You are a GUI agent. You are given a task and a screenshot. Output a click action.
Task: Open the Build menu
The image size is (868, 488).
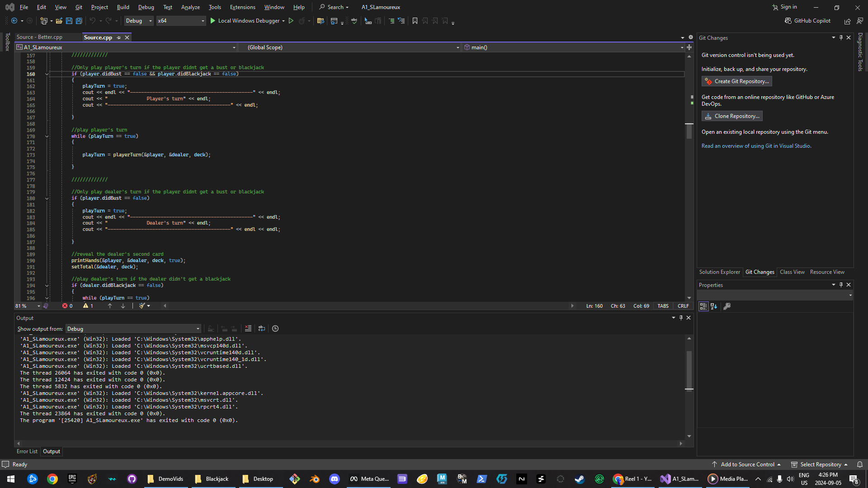click(x=123, y=7)
